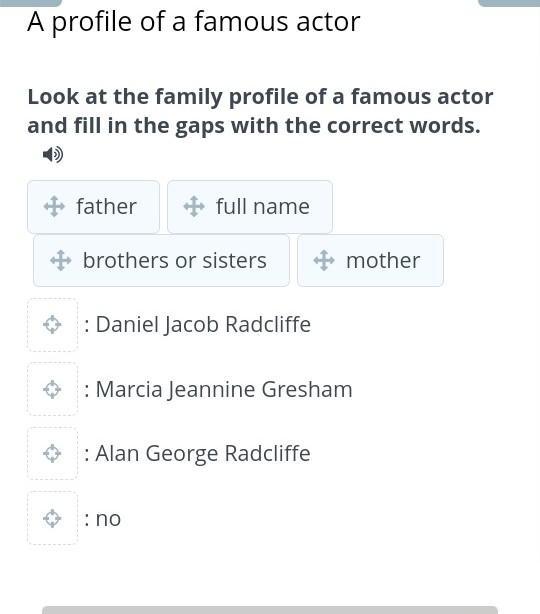Click the text 'Alan George Radcliffe'
The width and height of the screenshot is (540, 614).
(x=203, y=453)
